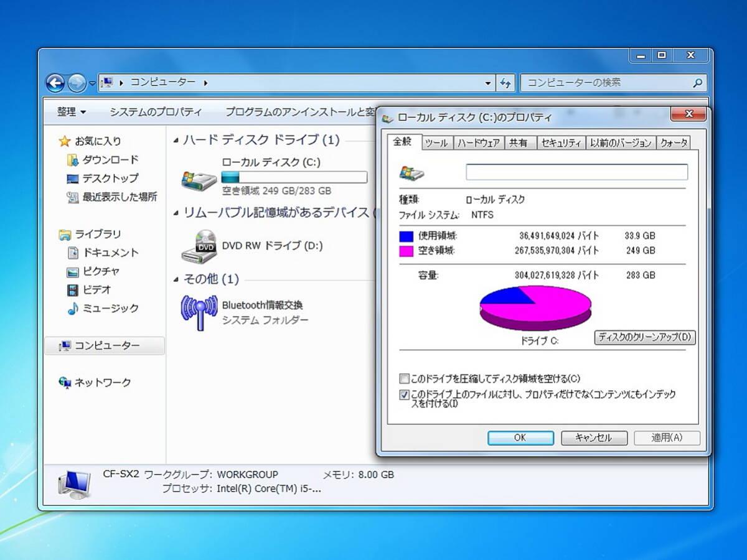The height and width of the screenshot is (560, 747).
Task: Click ディスクのクリーンアップ(D) button
Action: pyautogui.click(x=645, y=337)
